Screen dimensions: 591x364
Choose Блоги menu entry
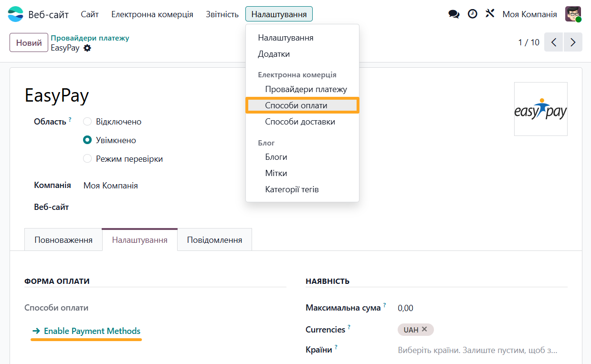[302, 157]
